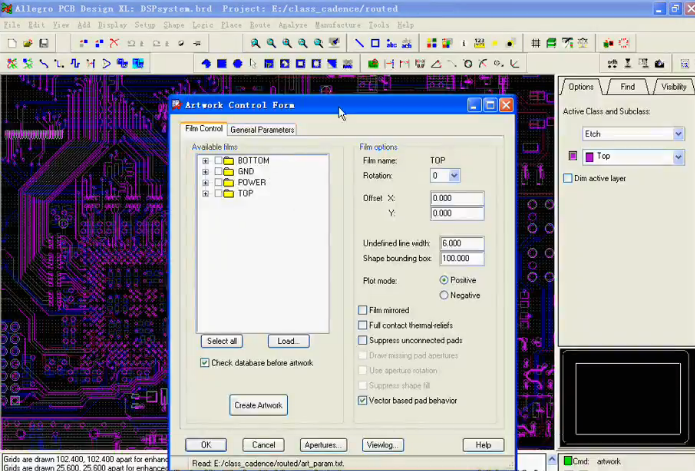Toggle Dim active layer checkbox

click(x=568, y=178)
